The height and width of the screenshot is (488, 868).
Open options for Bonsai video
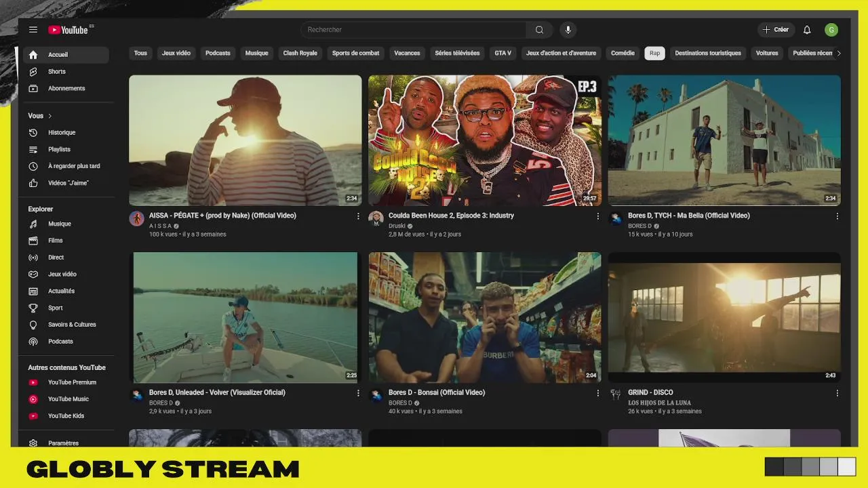pos(597,393)
